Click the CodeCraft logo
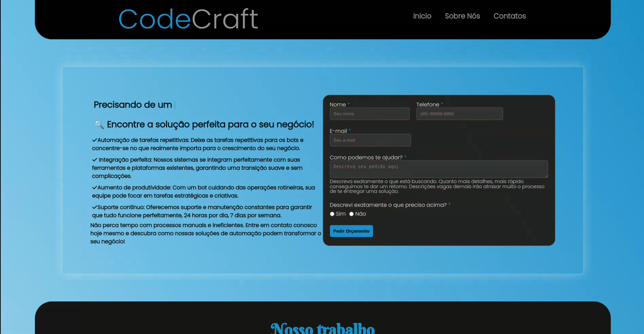 (x=188, y=19)
